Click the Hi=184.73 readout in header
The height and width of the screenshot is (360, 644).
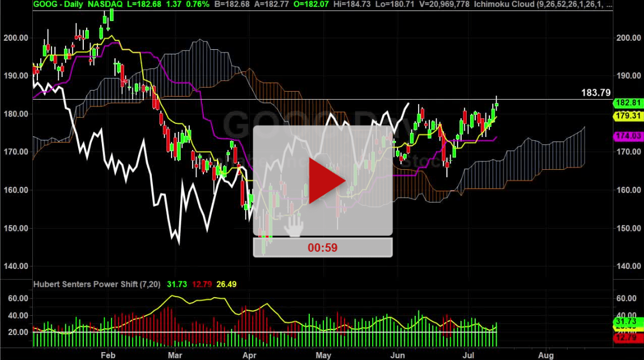(x=352, y=5)
